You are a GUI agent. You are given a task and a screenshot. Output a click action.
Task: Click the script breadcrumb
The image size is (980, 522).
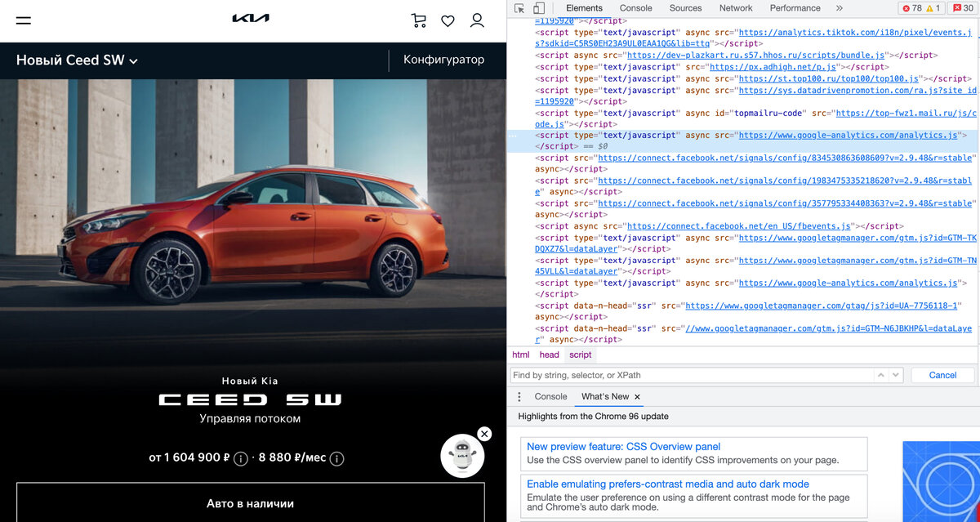pos(581,355)
